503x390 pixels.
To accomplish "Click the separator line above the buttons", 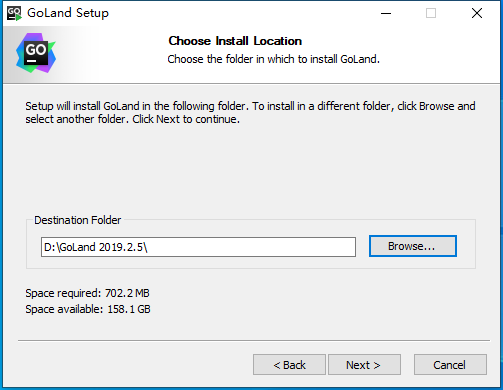I will 254,341.
